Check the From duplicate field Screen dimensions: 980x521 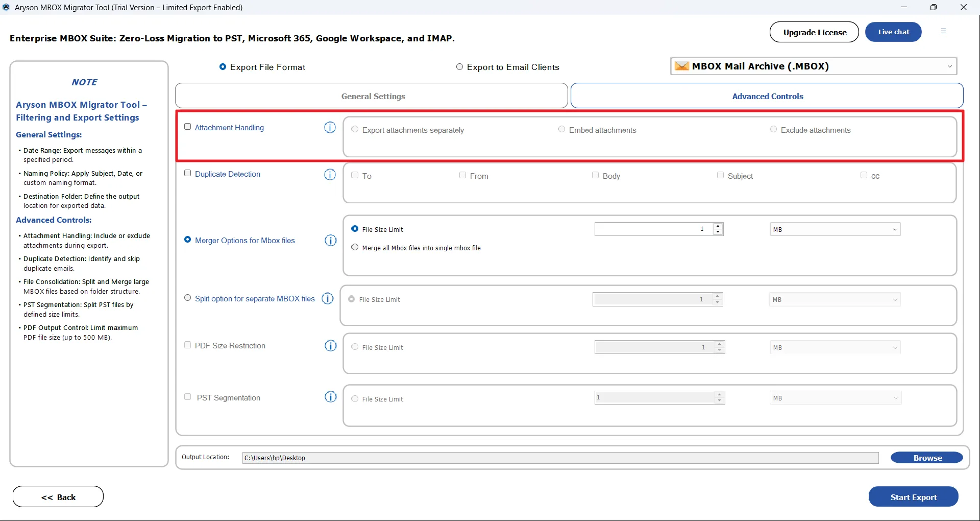pyautogui.click(x=462, y=175)
